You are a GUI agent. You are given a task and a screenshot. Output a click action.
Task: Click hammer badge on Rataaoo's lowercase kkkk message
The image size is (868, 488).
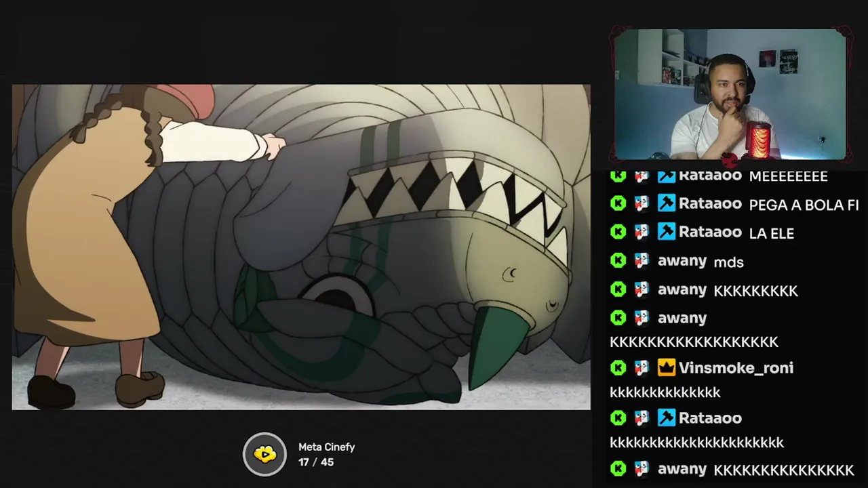(x=667, y=418)
